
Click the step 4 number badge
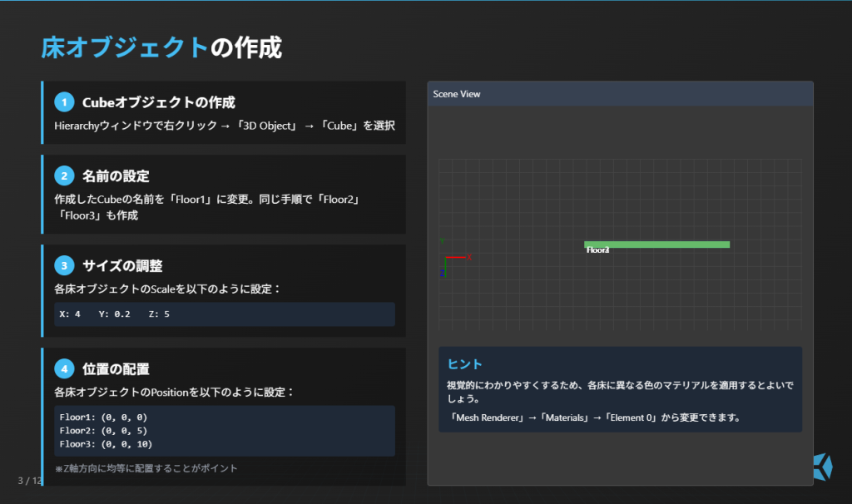coord(64,369)
